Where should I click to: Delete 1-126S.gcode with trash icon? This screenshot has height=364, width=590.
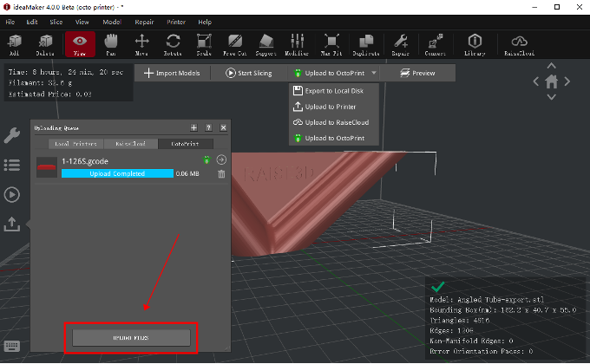click(x=221, y=173)
